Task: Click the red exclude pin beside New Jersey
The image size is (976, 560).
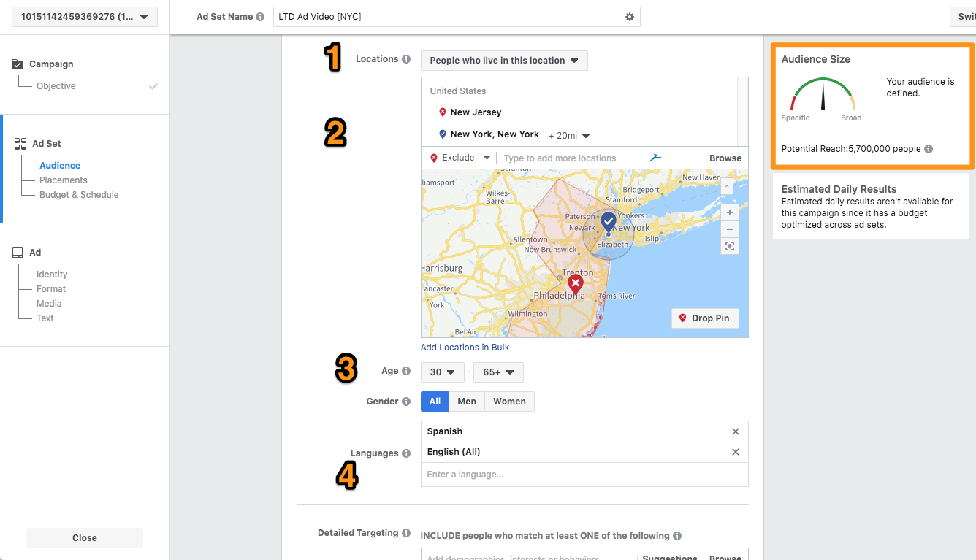Action: point(442,112)
